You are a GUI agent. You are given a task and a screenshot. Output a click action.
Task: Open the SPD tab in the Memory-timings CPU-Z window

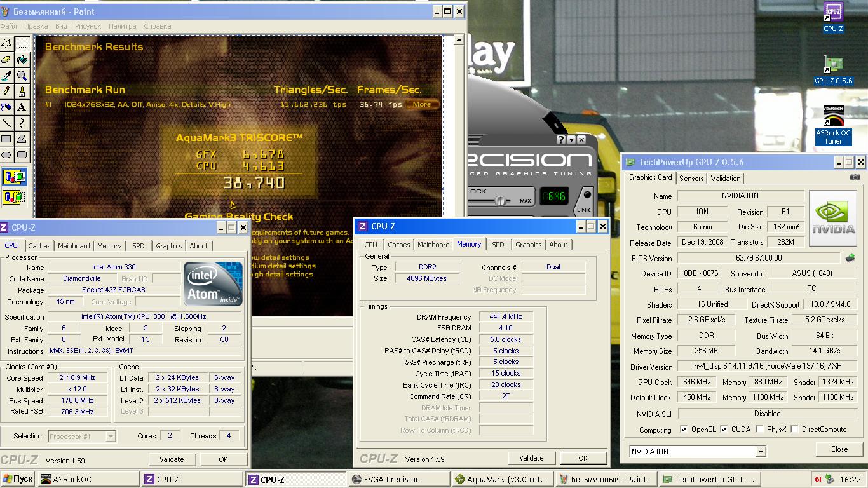[498, 245]
